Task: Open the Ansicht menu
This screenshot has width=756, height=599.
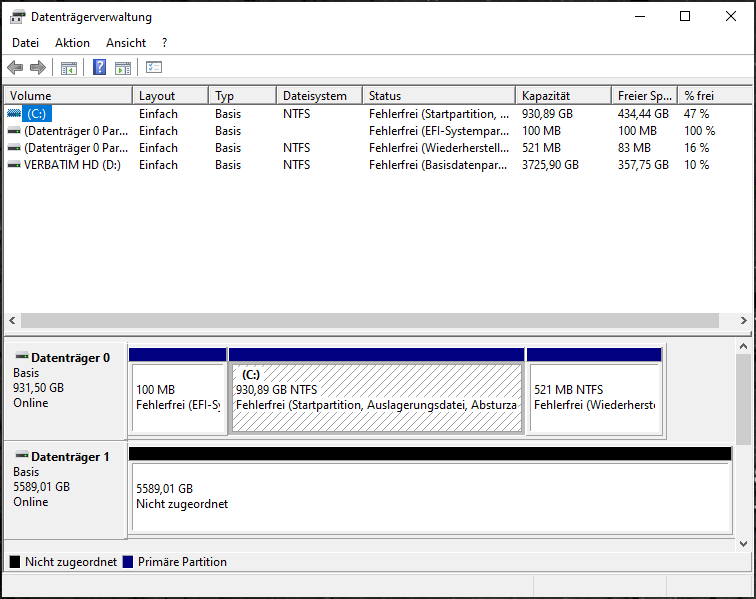Action: click(x=126, y=43)
